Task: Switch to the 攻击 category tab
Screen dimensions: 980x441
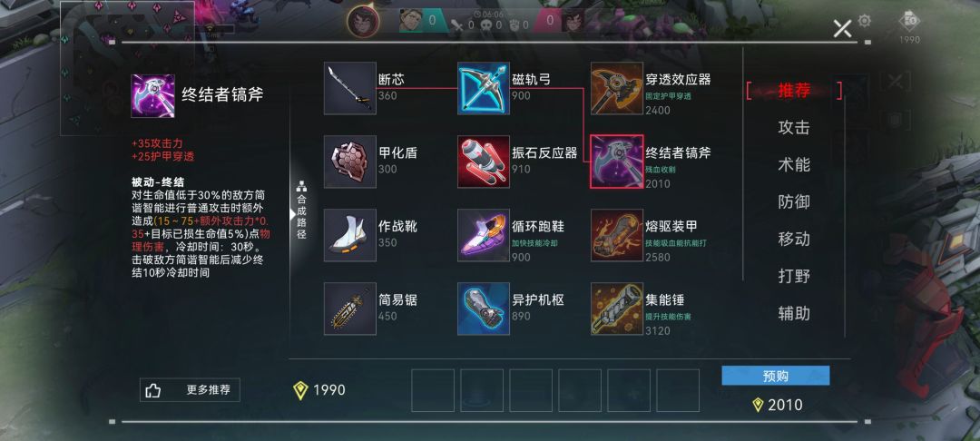Action: pyautogui.click(x=794, y=127)
